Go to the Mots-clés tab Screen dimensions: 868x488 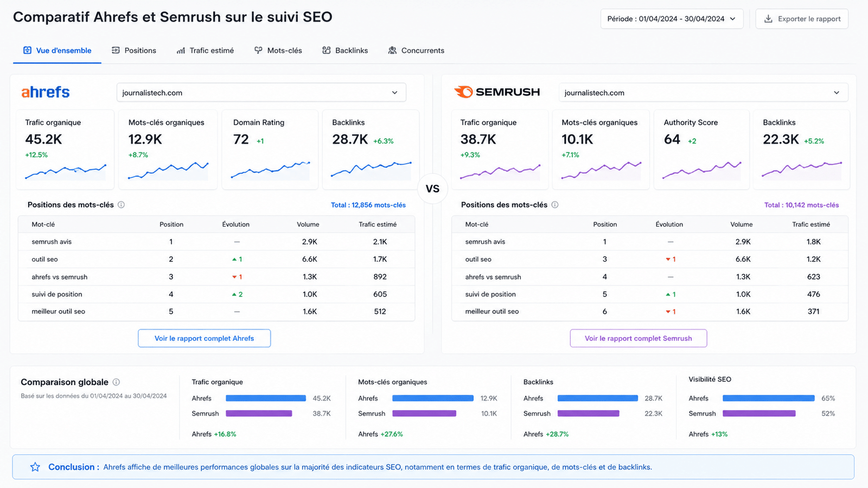click(x=278, y=50)
